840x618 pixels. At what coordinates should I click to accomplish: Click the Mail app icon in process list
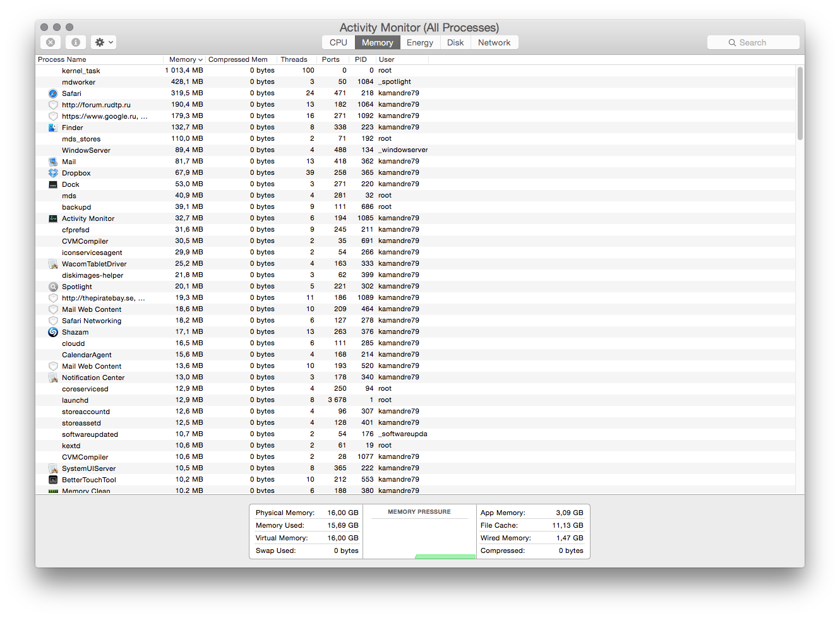point(53,162)
